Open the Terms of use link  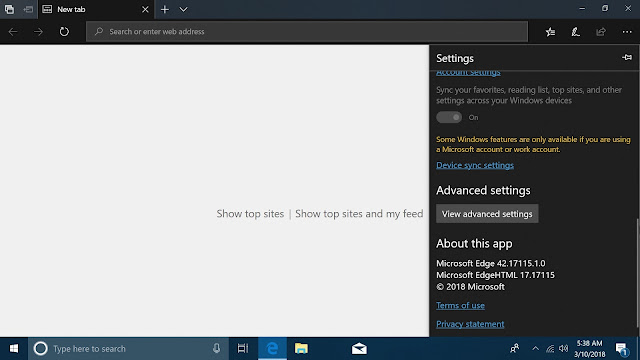460,305
